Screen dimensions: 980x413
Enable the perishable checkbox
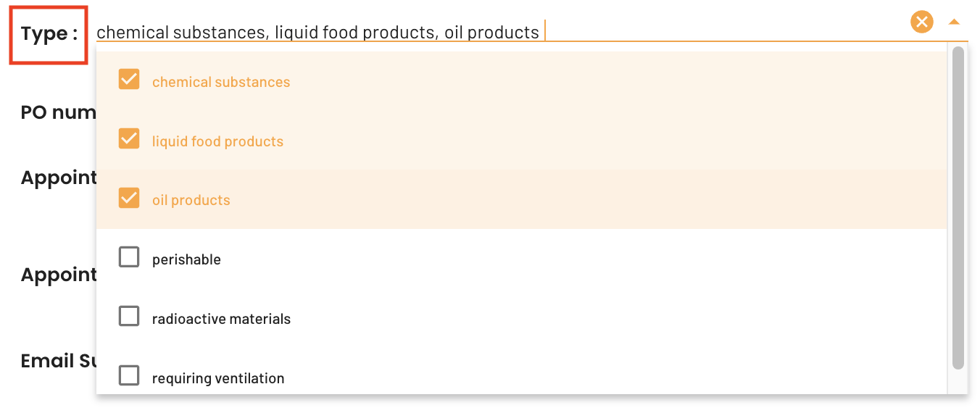pos(129,256)
